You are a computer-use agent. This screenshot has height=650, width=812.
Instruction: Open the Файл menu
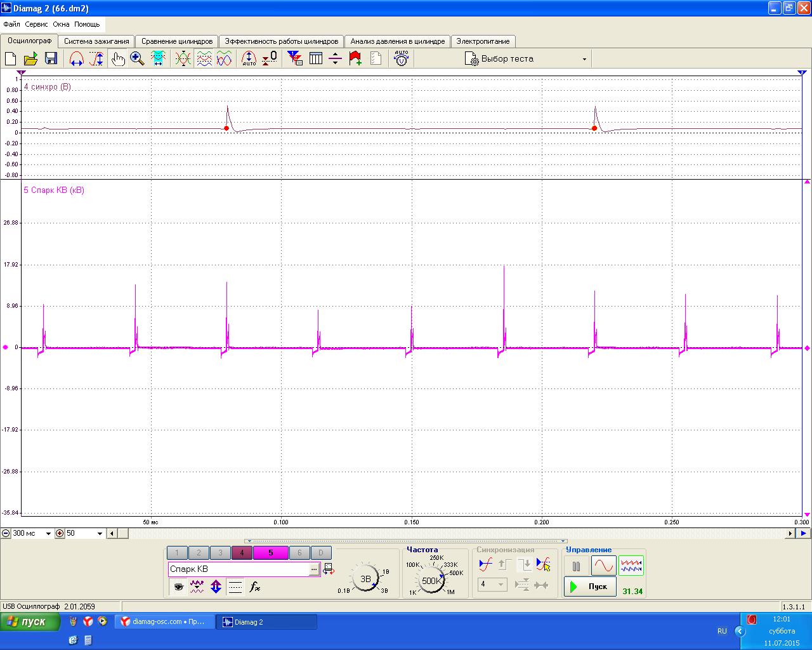(x=11, y=24)
